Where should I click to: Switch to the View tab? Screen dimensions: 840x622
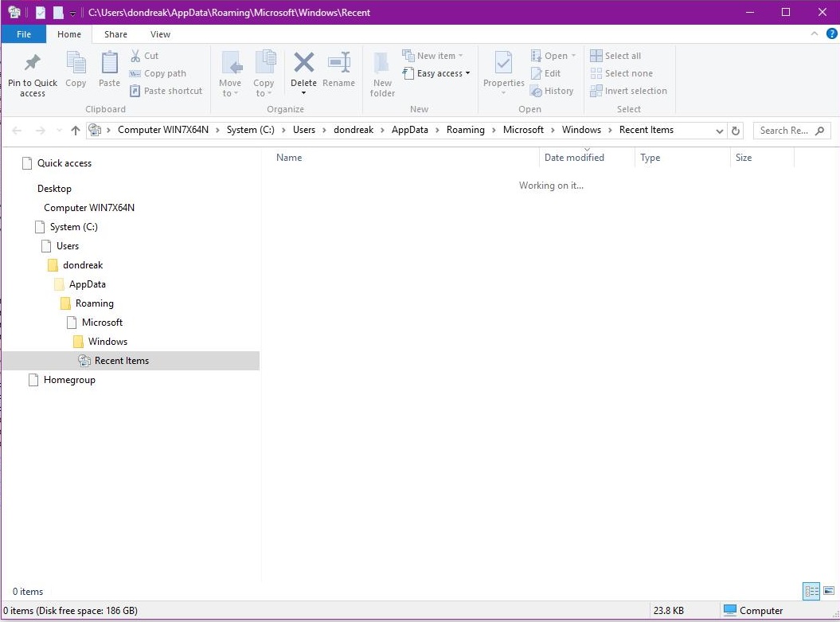point(160,34)
